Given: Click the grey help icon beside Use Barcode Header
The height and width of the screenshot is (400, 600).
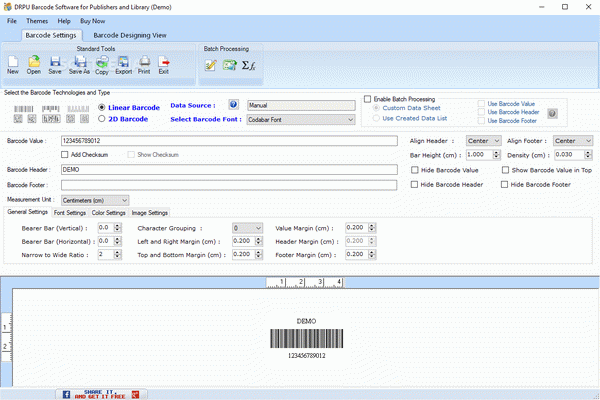Looking at the screenshot, I should 552,113.
